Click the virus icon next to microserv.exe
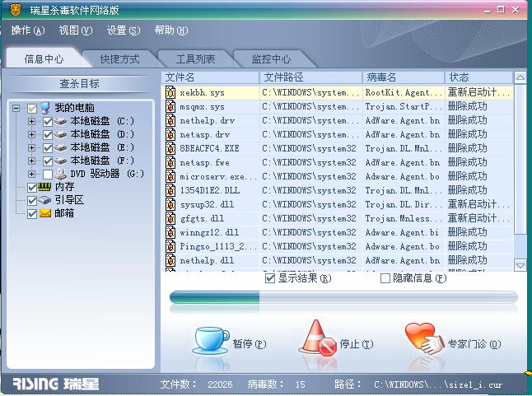Viewport: 532px width, 396px height. [170, 176]
